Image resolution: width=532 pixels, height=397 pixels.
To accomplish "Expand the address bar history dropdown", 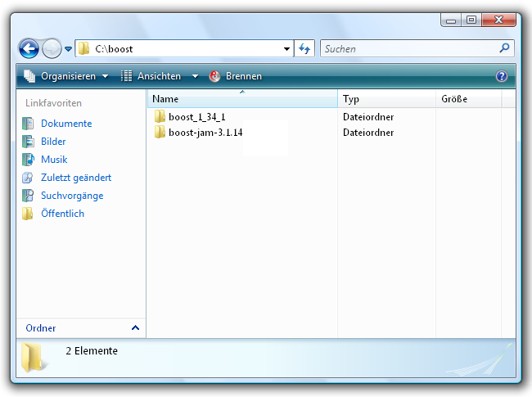I will coord(286,49).
